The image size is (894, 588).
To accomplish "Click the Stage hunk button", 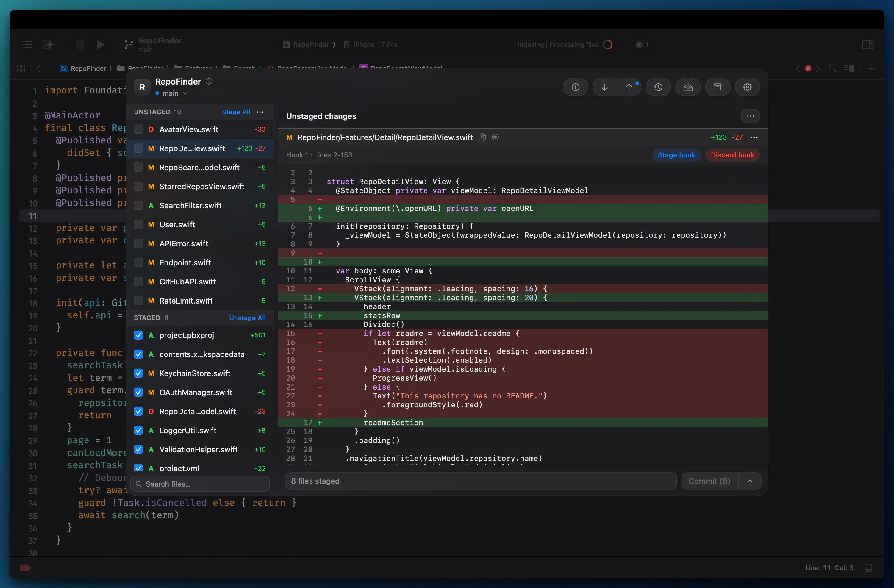I will click(676, 155).
